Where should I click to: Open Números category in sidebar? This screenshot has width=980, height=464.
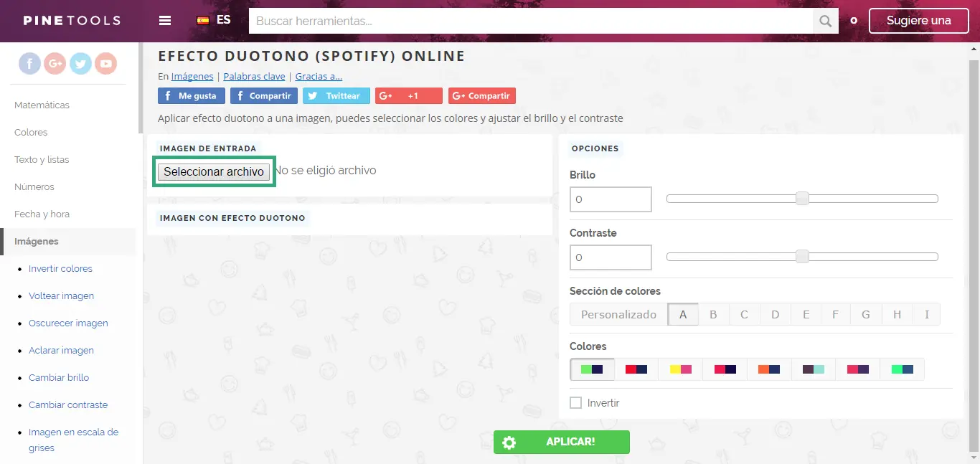point(34,186)
